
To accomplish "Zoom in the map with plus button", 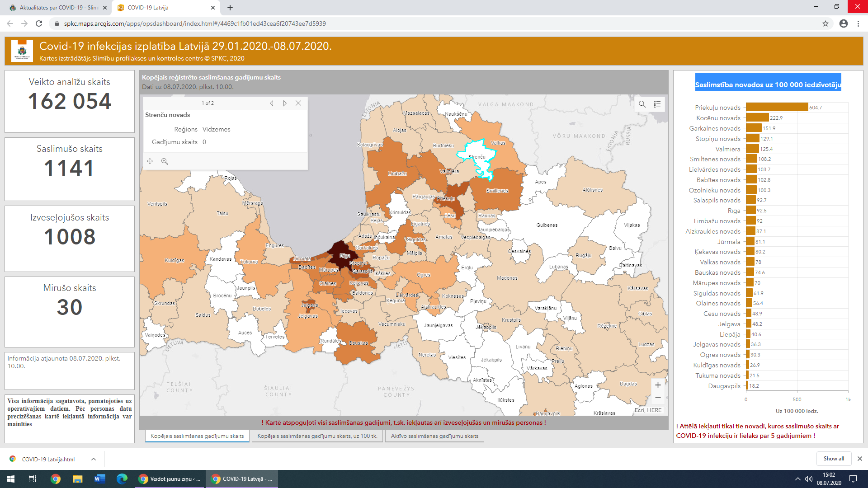I will tap(658, 385).
